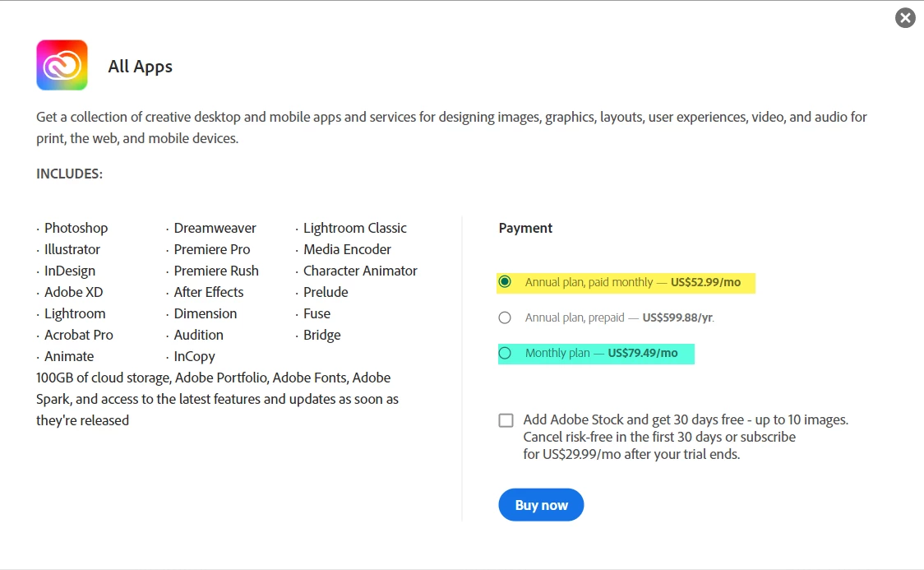Click Acrobat Pro list entry
The image size is (924, 570).
[79, 335]
